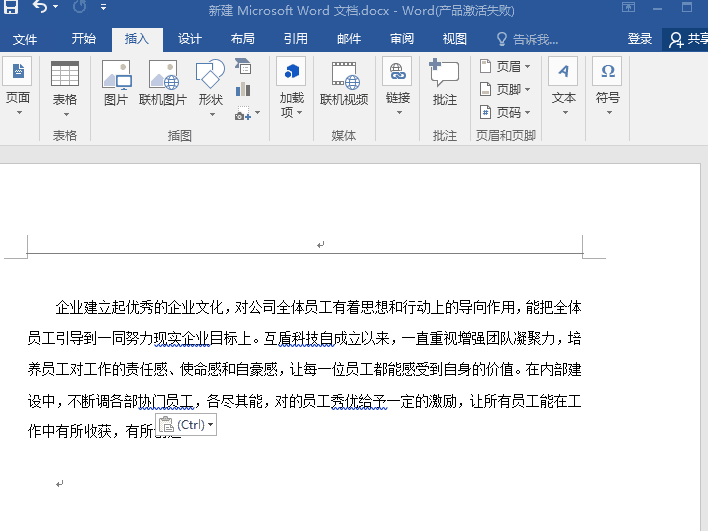The height and width of the screenshot is (531, 708).
Task: Click the 登录 sign-in button
Action: [640, 40]
